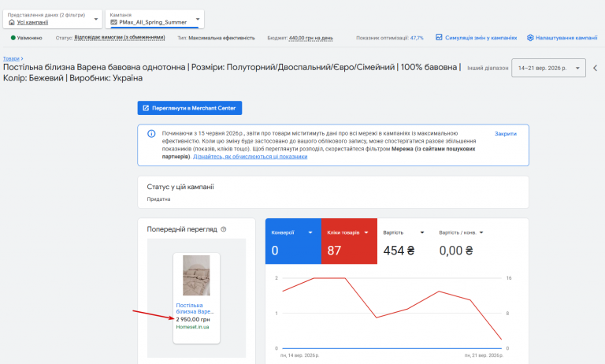Image resolution: width=605 pixels, height=364 pixels.
Task: Open Дізнайтесь, як обчислюються ці показники link
Action: tap(250, 157)
